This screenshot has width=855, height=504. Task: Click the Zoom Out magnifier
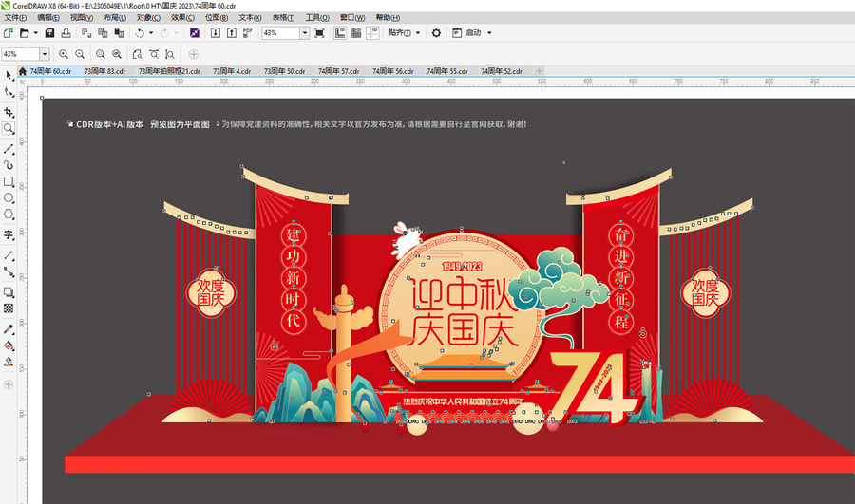pos(80,54)
